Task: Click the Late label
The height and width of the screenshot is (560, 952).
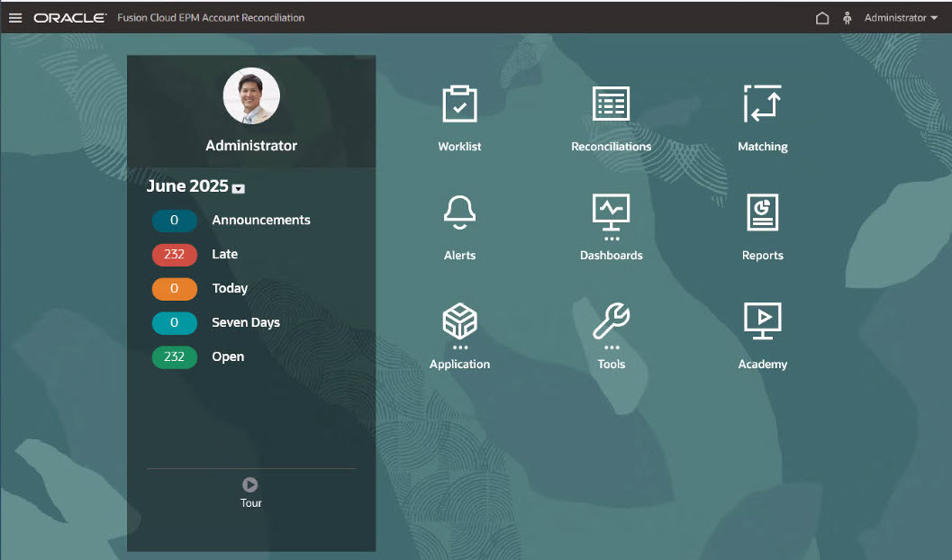Action: click(x=224, y=254)
